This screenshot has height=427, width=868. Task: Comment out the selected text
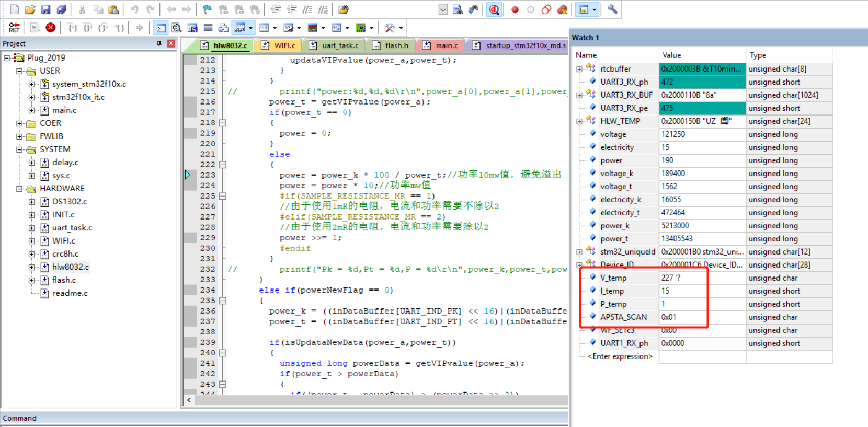pyautogui.click(x=307, y=9)
